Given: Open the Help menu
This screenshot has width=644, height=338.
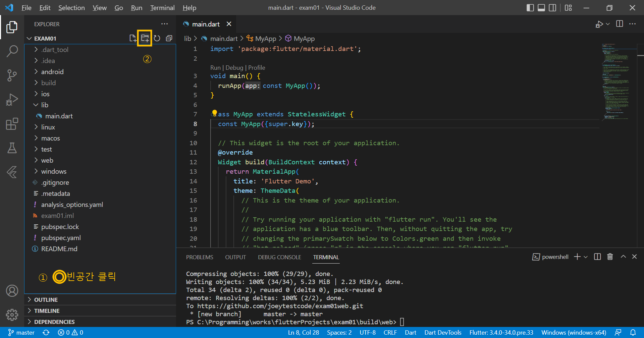Looking at the screenshot, I should point(190,8).
